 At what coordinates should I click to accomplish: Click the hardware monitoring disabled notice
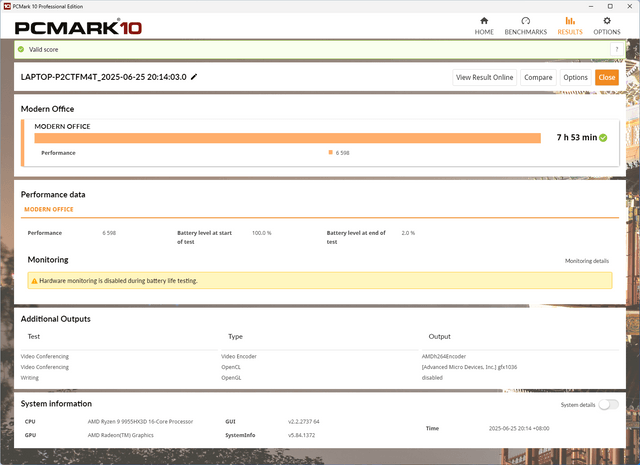click(x=320, y=280)
